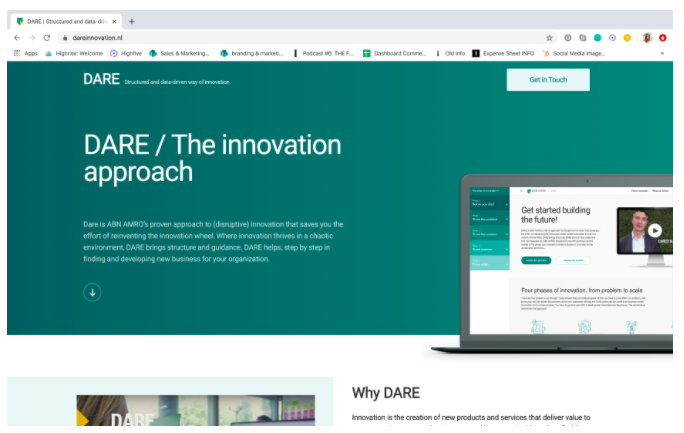Click the second gray extension icon after star
The image size is (684, 433).
click(x=583, y=38)
